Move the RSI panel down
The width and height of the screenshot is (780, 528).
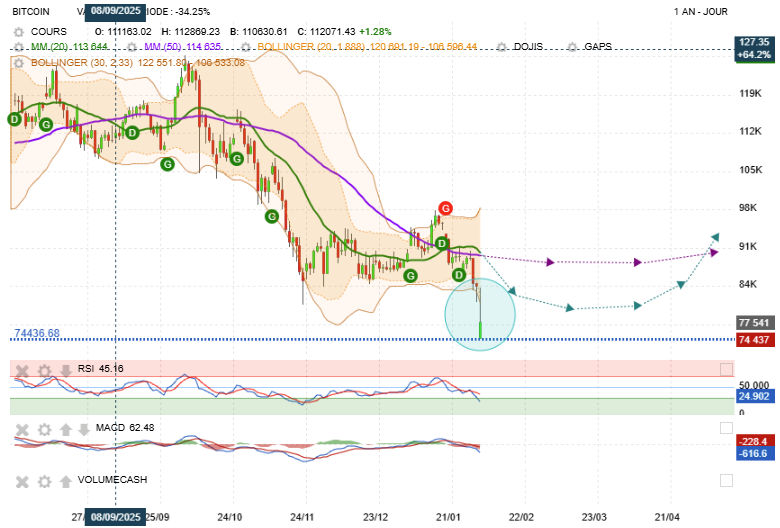pos(66,370)
